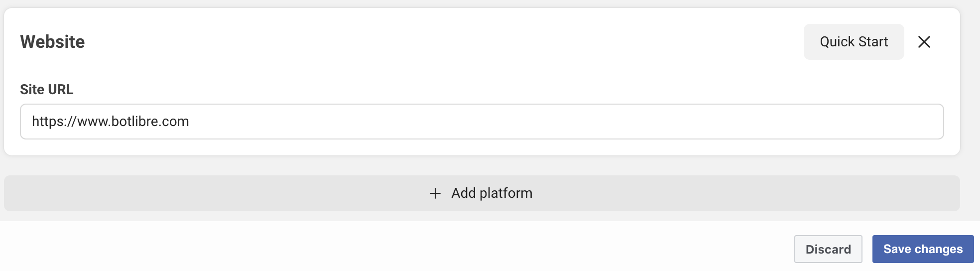Click the gray Quick Start button
The width and height of the screenshot is (980, 271).
pyautogui.click(x=854, y=42)
